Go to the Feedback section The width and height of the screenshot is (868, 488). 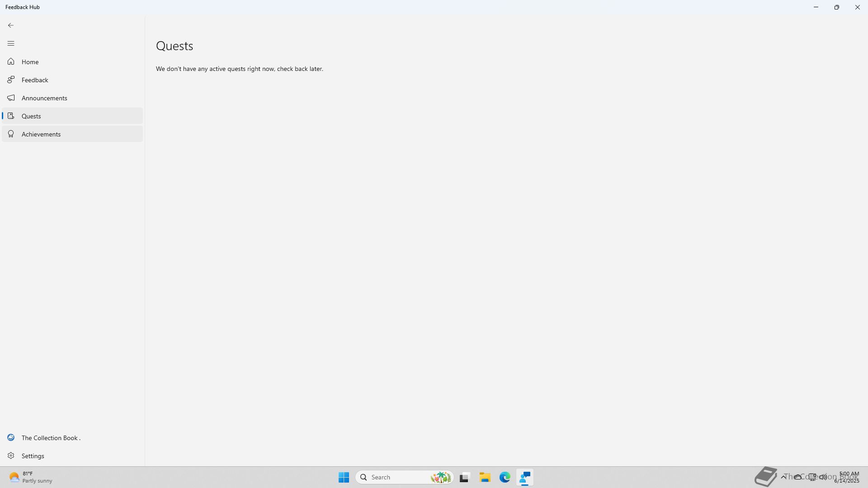(x=34, y=80)
